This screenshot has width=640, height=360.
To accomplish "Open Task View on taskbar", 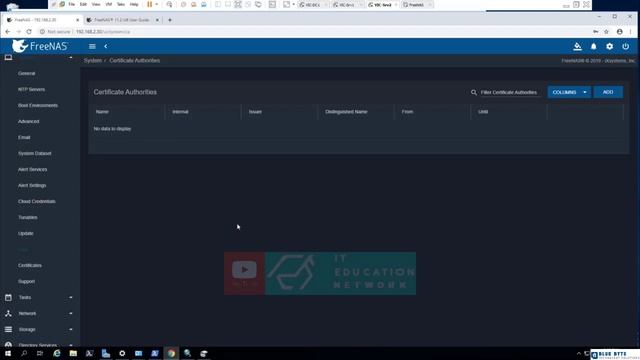I will [40, 353].
